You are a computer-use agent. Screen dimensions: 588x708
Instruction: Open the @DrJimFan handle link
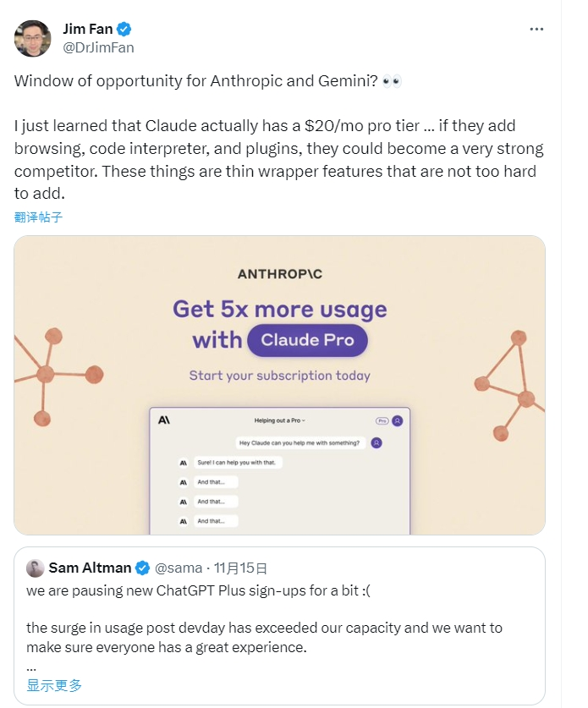pos(98,47)
